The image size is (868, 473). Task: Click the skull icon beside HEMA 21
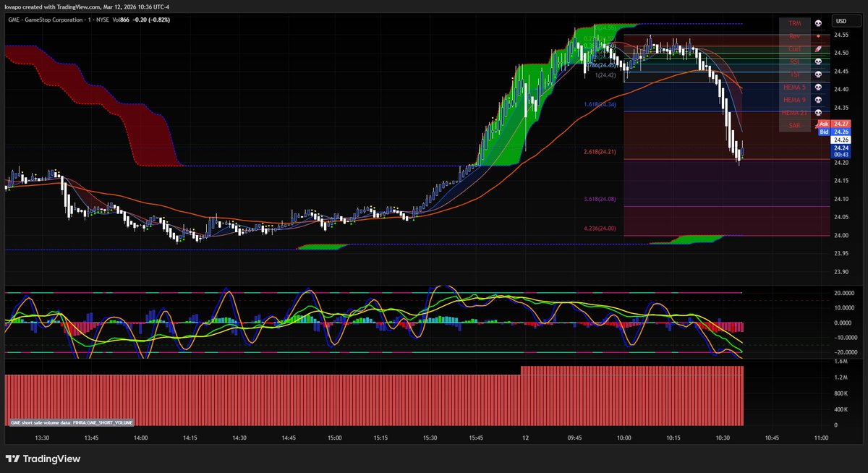[818, 113]
